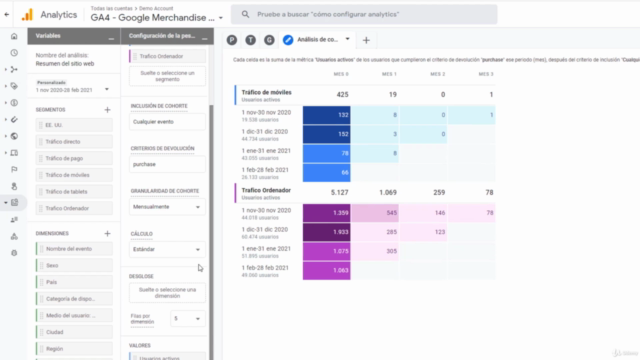Click the search magnifier icon

(x=245, y=14)
